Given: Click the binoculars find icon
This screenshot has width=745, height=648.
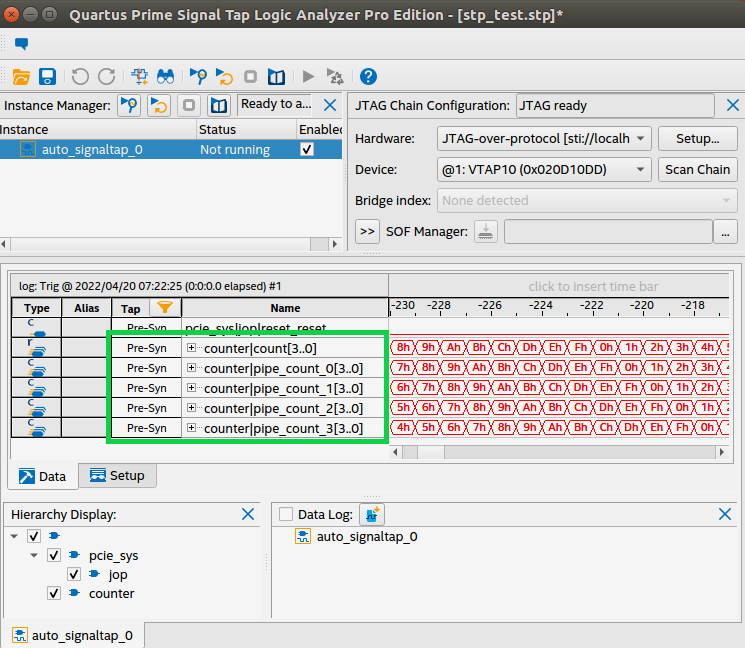Looking at the screenshot, I should pyautogui.click(x=166, y=77).
